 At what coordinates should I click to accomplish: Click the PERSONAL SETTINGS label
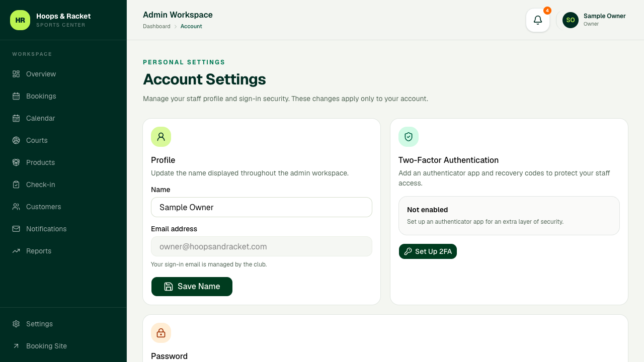(184, 62)
